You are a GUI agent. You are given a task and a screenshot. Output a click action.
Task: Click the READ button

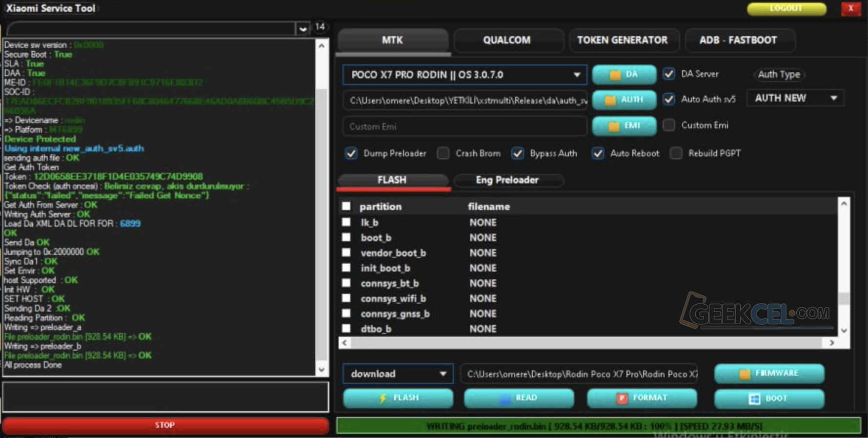point(519,398)
